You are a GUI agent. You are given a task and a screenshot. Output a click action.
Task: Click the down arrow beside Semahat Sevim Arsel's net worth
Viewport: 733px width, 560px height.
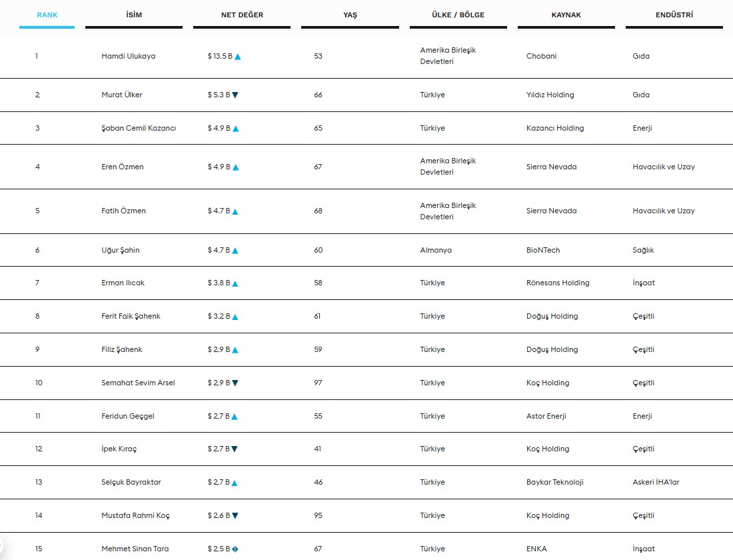tap(235, 383)
